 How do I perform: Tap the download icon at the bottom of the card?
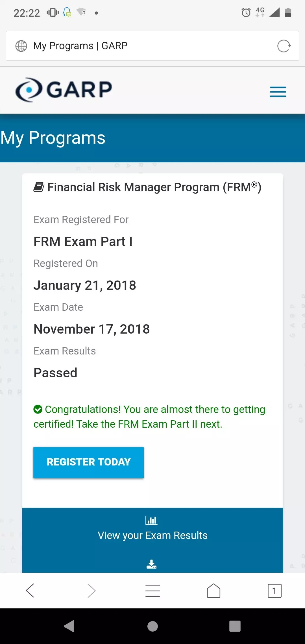[x=152, y=564]
